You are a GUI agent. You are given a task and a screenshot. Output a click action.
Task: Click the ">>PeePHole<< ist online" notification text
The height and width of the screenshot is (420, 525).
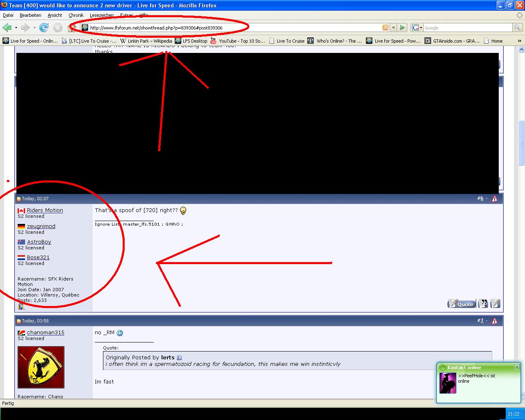pos(477,378)
